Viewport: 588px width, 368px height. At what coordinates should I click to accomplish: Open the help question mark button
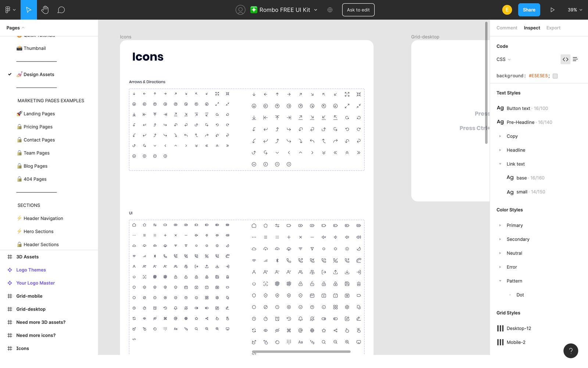(x=570, y=351)
